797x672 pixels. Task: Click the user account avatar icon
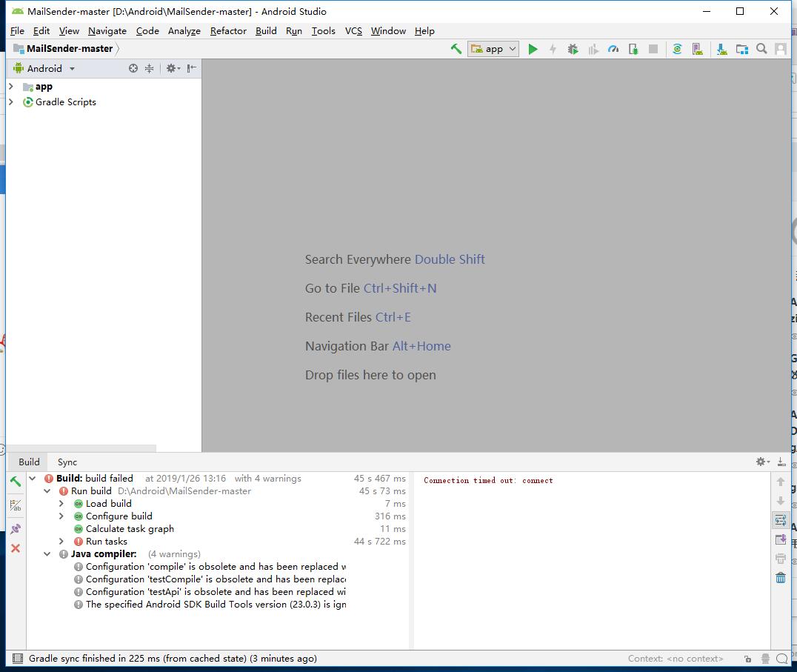pyautogui.click(x=781, y=49)
